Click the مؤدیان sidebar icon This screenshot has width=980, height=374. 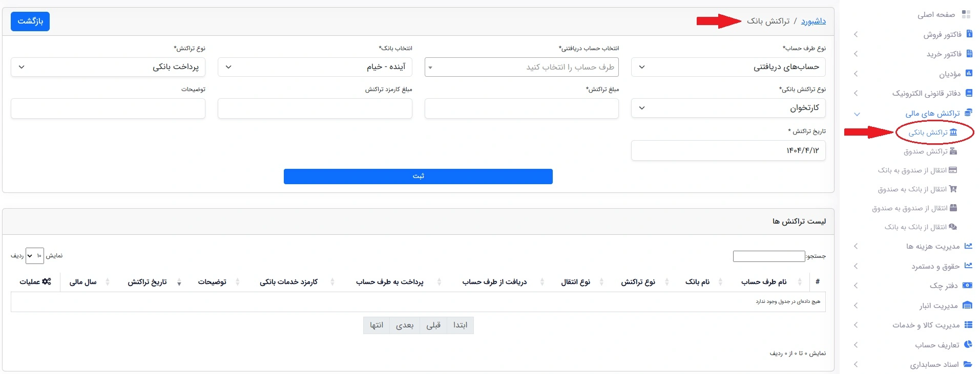pyautogui.click(x=969, y=74)
